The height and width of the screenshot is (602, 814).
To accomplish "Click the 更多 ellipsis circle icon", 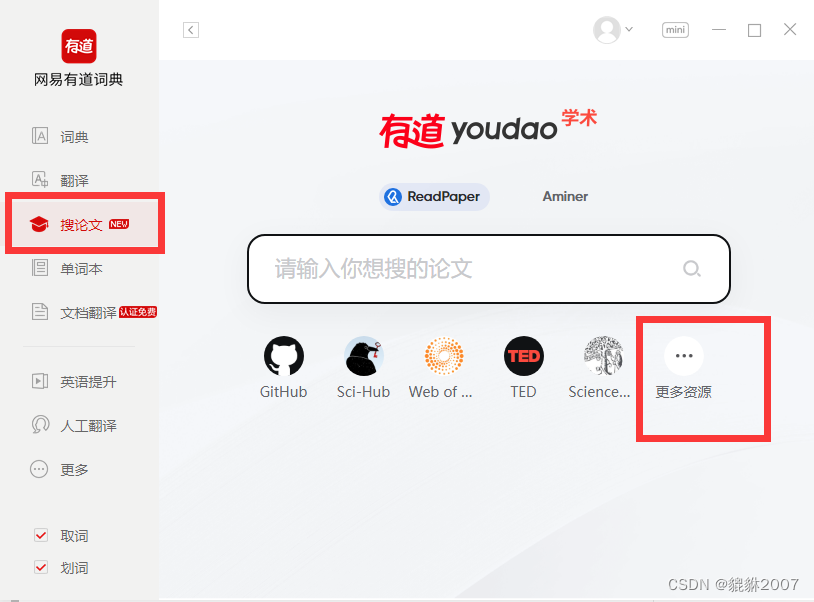I will pyautogui.click(x=39, y=469).
